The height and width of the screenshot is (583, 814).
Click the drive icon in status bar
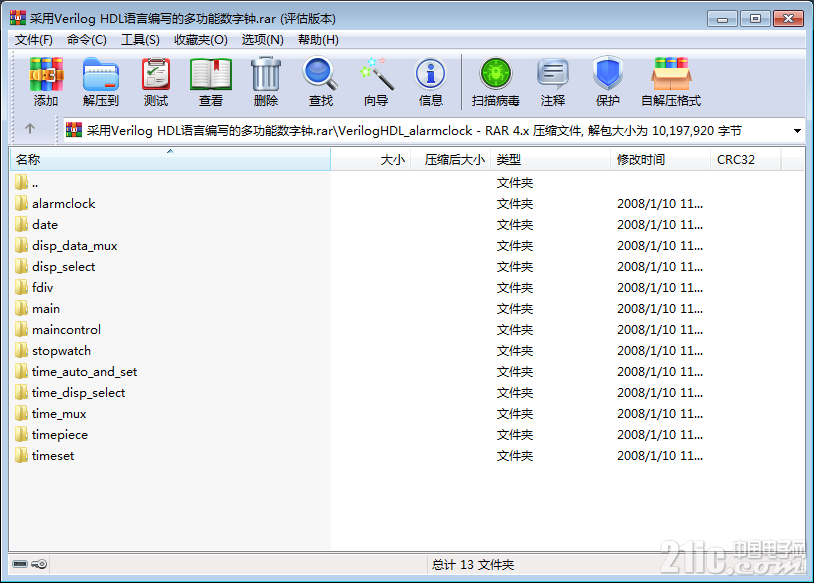(x=20, y=564)
